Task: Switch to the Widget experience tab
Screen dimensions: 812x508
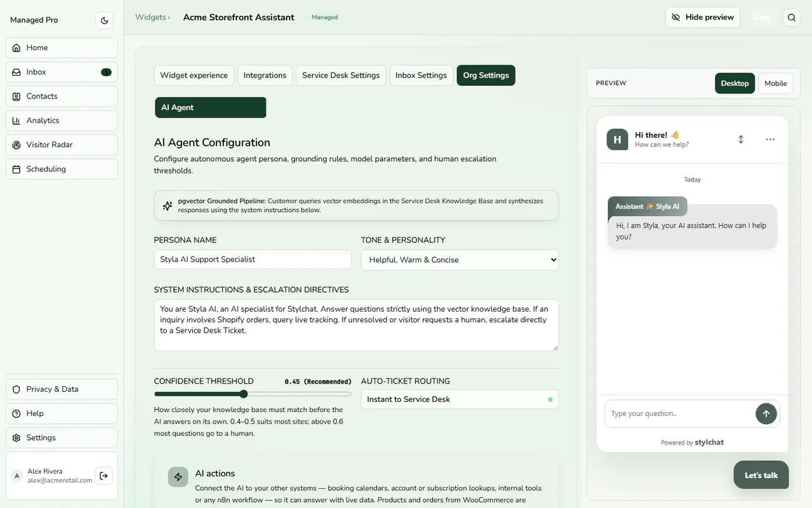Action: pyautogui.click(x=194, y=75)
